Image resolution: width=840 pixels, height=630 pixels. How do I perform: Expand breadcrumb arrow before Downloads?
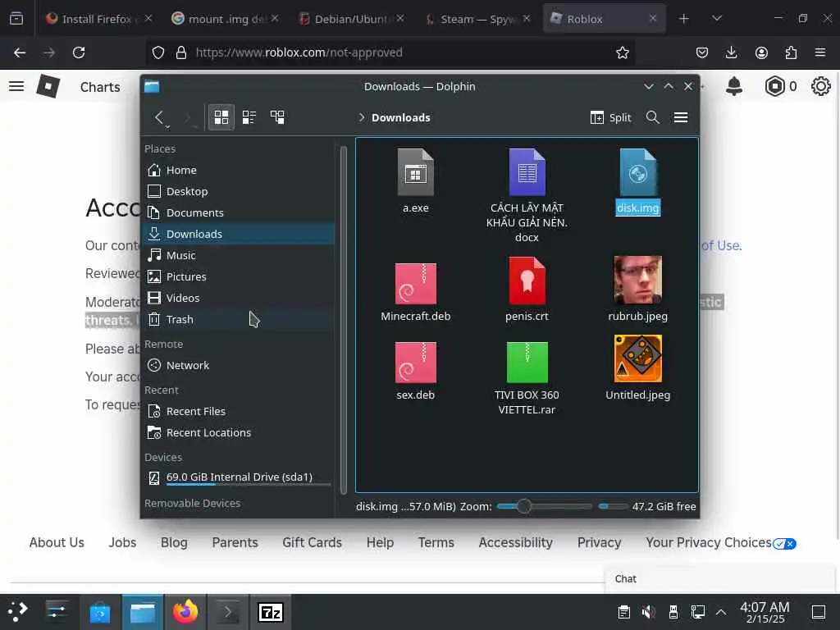(x=362, y=117)
